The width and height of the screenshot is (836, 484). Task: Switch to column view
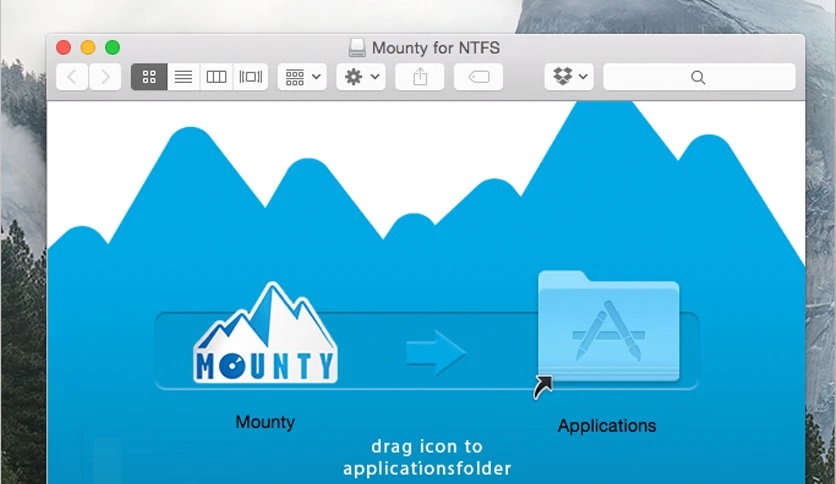(216, 77)
